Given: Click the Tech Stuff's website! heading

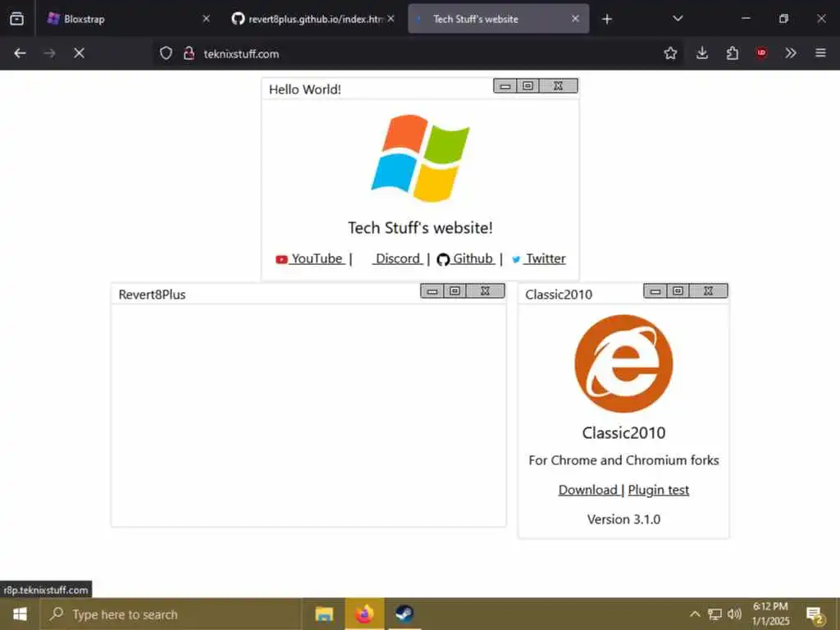Looking at the screenshot, I should click(420, 228).
